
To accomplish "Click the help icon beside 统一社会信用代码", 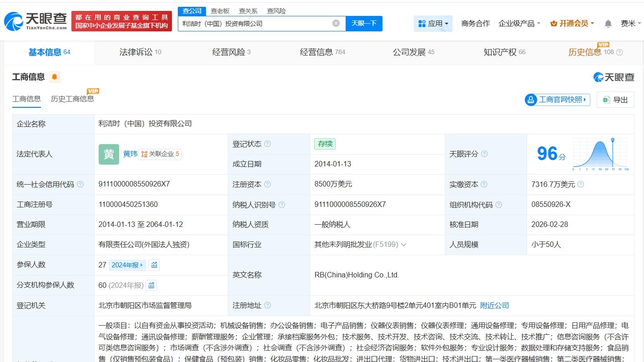I will [x=80, y=184].
